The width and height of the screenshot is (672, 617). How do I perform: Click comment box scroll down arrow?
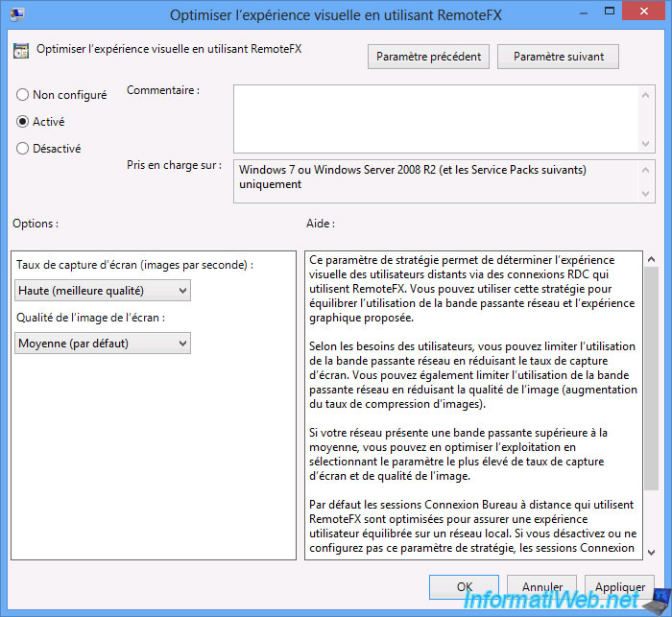[646, 144]
